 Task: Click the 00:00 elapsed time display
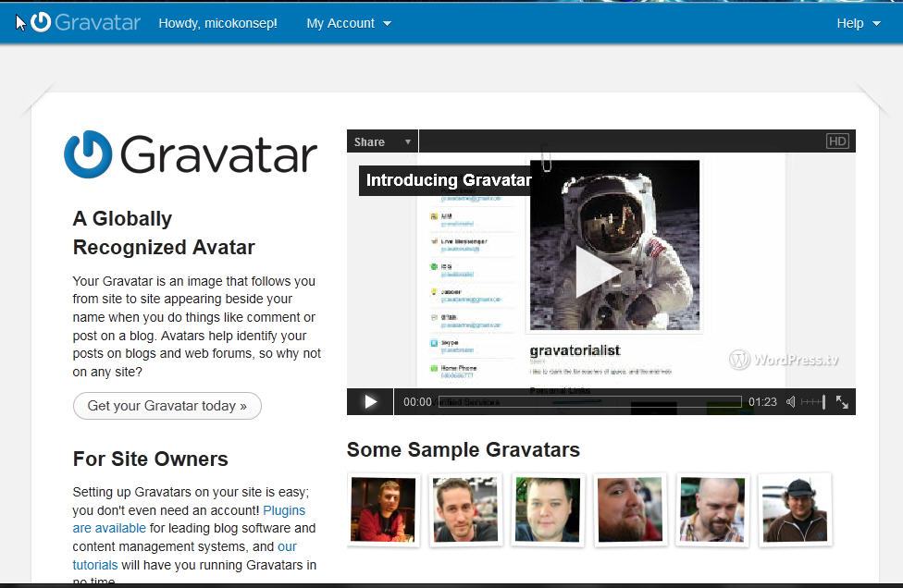(417, 401)
